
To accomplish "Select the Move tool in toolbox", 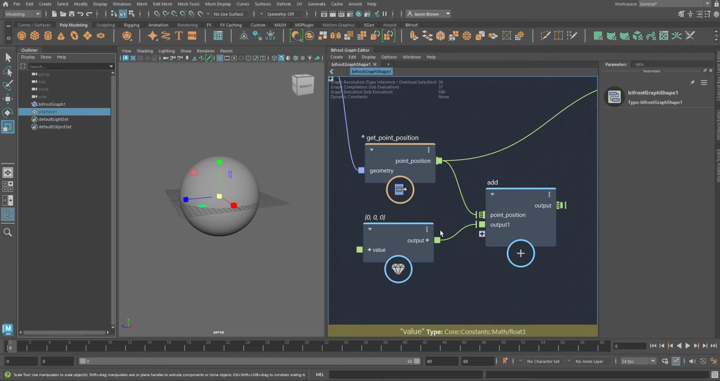I will coord(8,99).
